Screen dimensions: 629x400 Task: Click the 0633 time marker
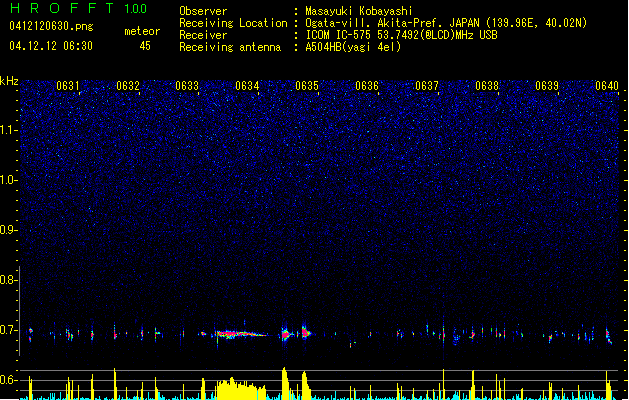187,85
